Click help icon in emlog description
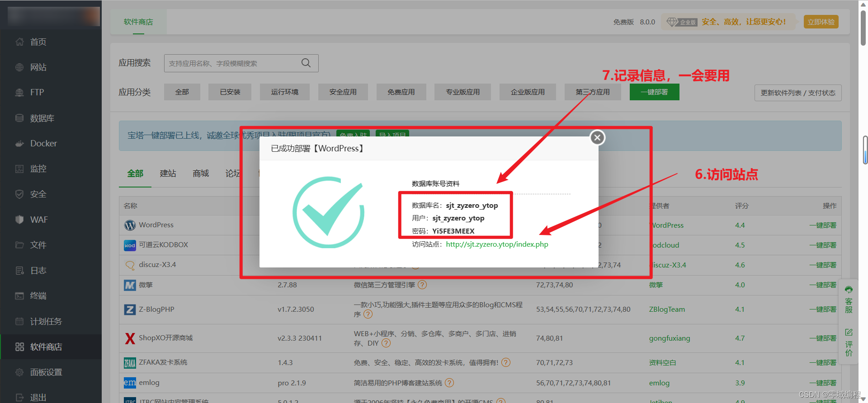The width and height of the screenshot is (868, 403). tap(449, 383)
